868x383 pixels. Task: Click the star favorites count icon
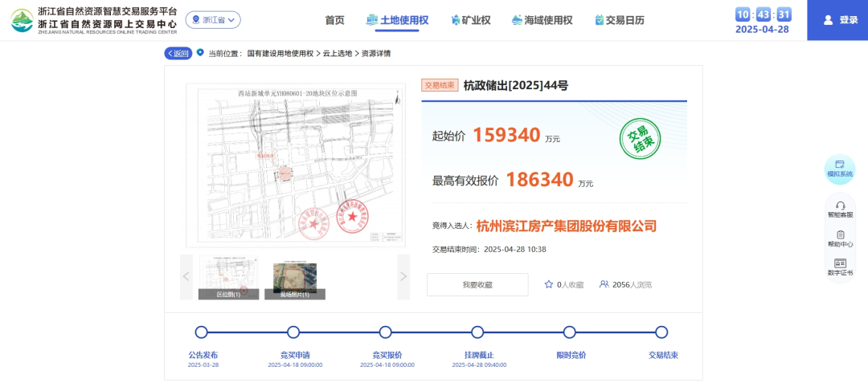549,284
